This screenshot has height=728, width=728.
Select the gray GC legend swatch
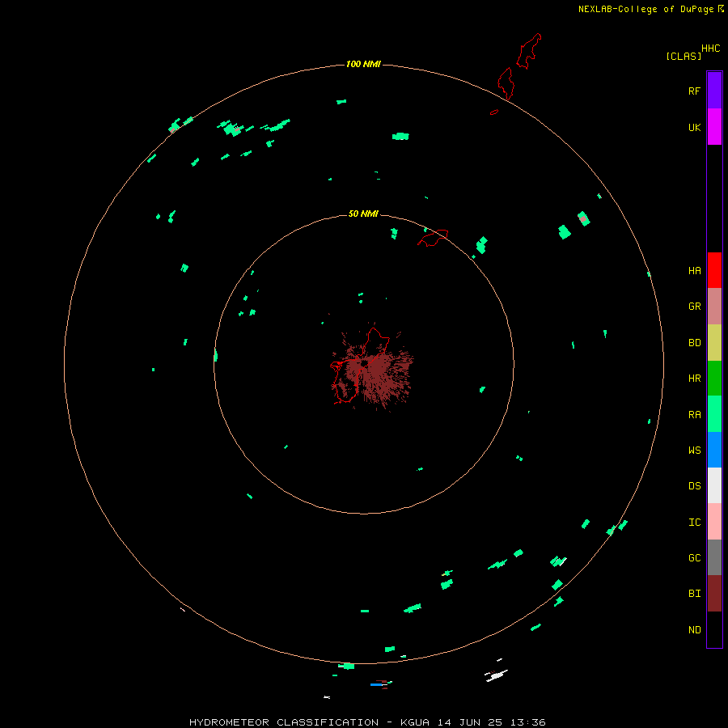pyautogui.click(x=714, y=557)
